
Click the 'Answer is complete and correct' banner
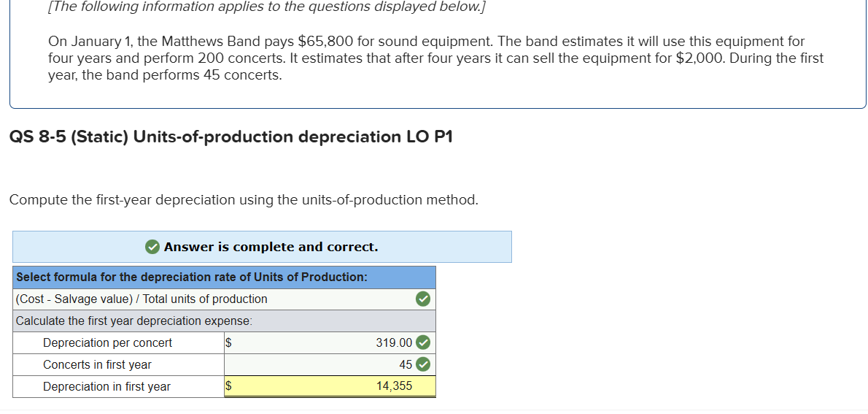[271, 247]
